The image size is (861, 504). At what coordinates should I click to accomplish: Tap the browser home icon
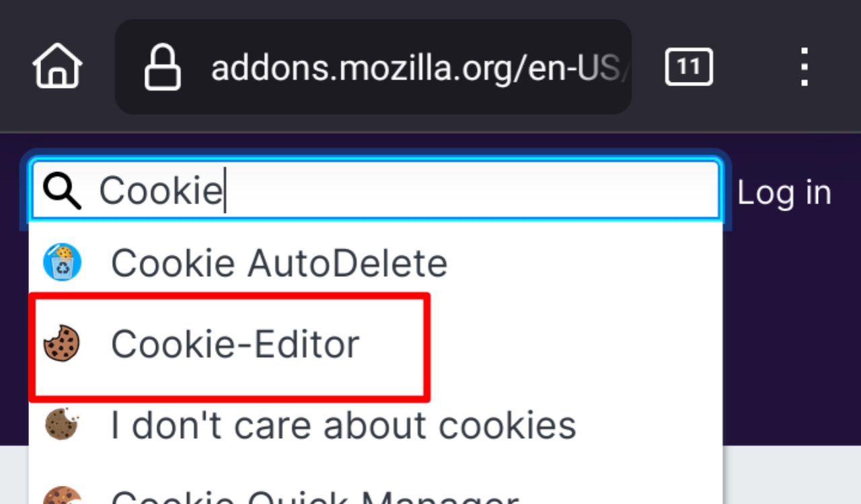tap(57, 66)
